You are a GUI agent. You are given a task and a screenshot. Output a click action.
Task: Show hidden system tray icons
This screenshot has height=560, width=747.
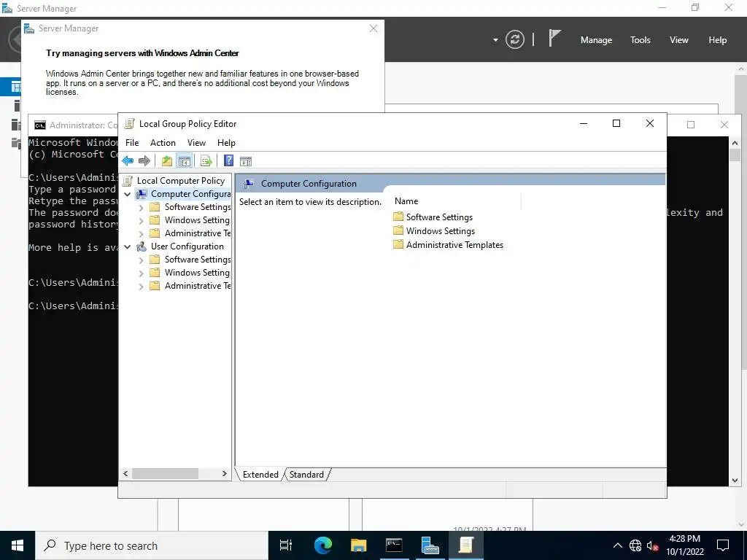[617, 545]
